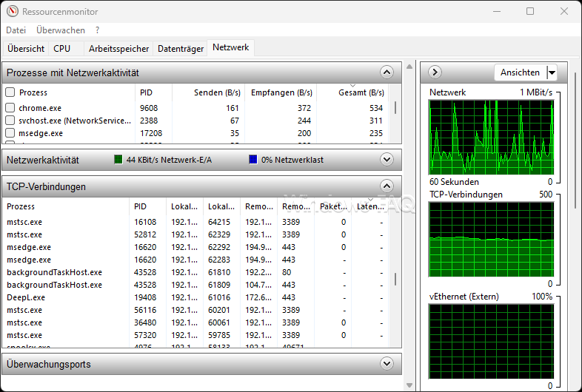Maximize the Ressourcenmonitor window
The height and width of the screenshot is (392, 582).
(x=530, y=11)
